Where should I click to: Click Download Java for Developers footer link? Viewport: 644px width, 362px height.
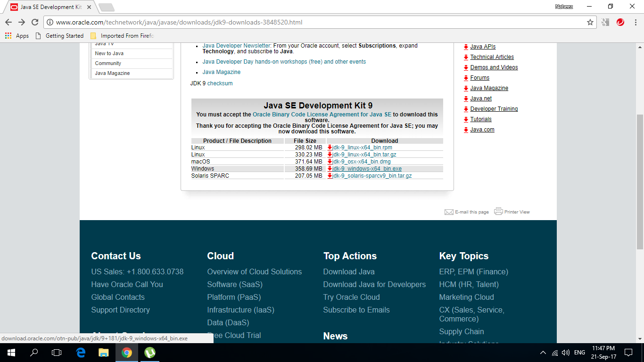[x=374, y=284]
